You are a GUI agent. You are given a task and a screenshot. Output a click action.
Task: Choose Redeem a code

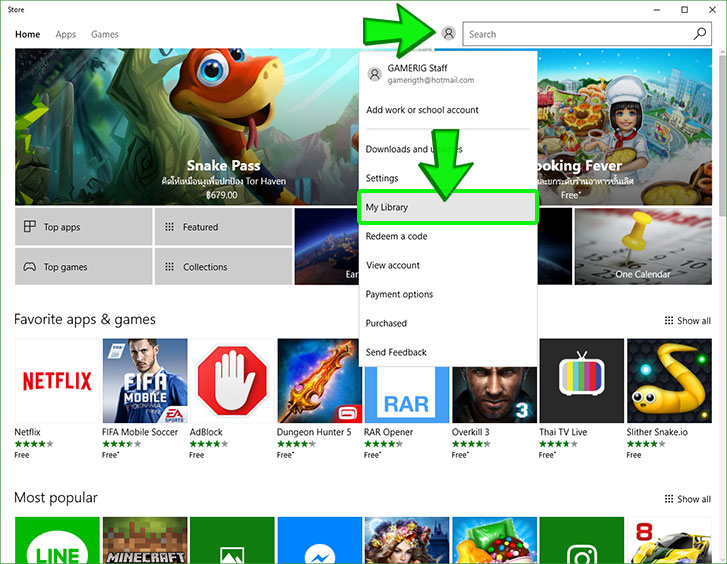coord(448,236)
